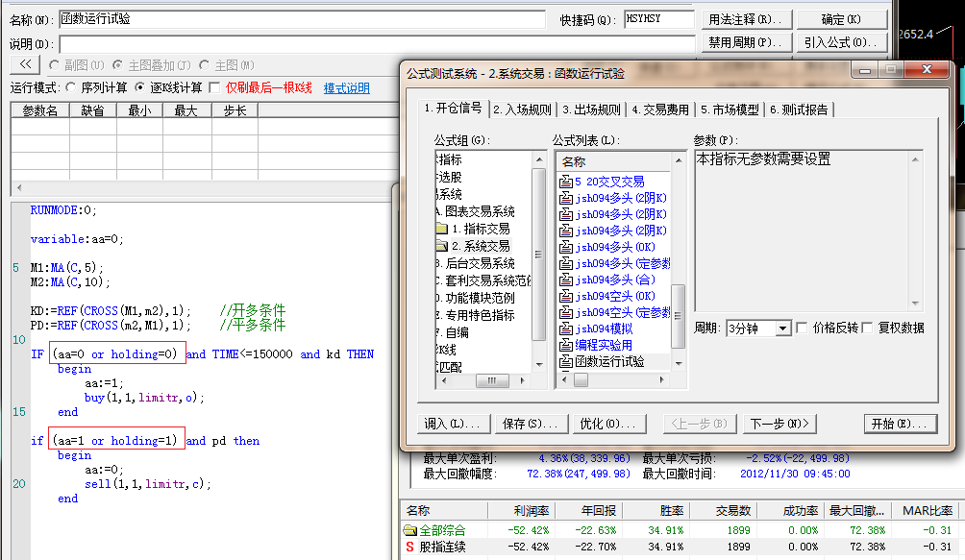965x560 pixels.
Task: Collapse the panel with the << button
Action: point(24,64)
